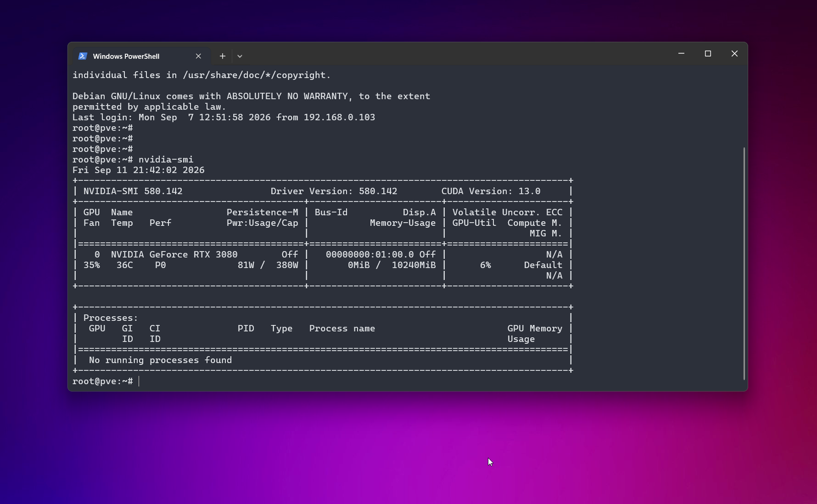Click the 'Process name' column header
This screenshot has height=504, width=817.
click(x=342, y=328)
